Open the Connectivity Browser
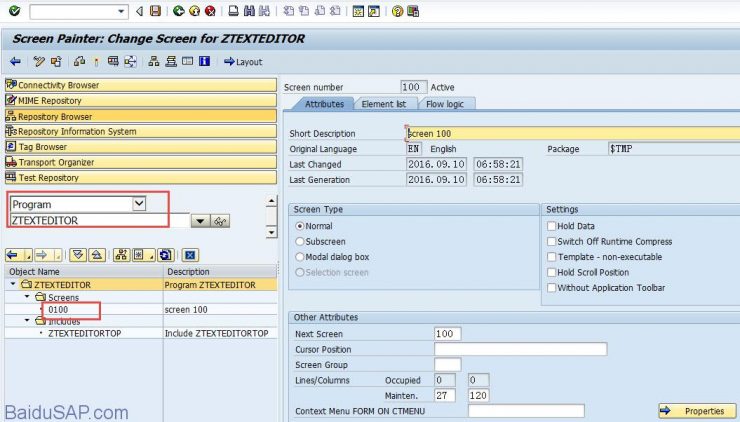 pyautogui.click(x=141, y=85)
